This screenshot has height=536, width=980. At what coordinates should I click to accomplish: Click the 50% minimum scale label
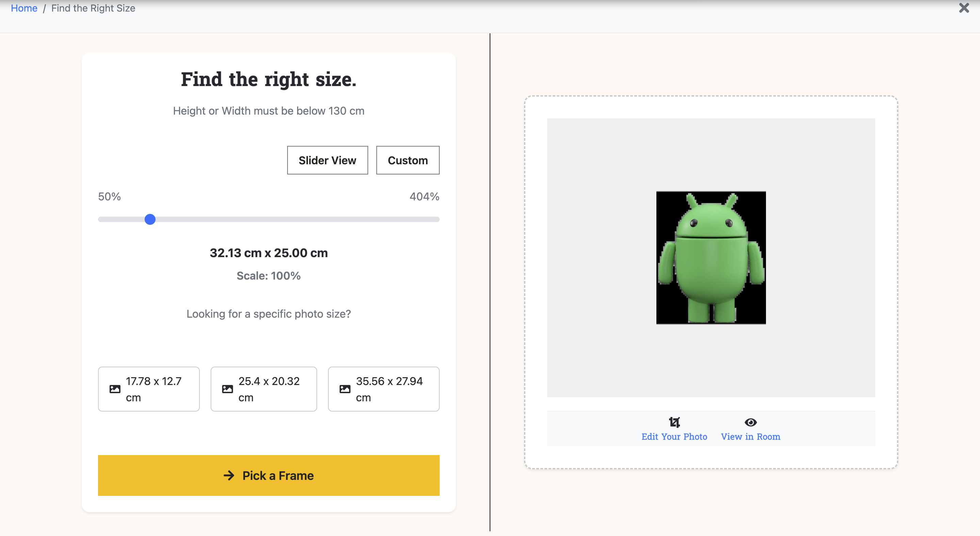coord(109,197)
